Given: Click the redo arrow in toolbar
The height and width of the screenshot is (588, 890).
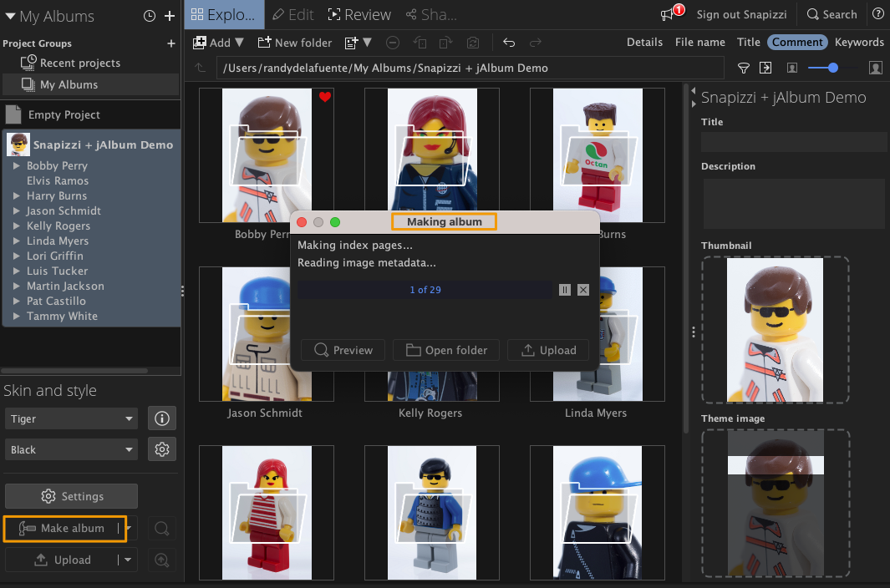Looking at the screenshot, I should (535, 43).
